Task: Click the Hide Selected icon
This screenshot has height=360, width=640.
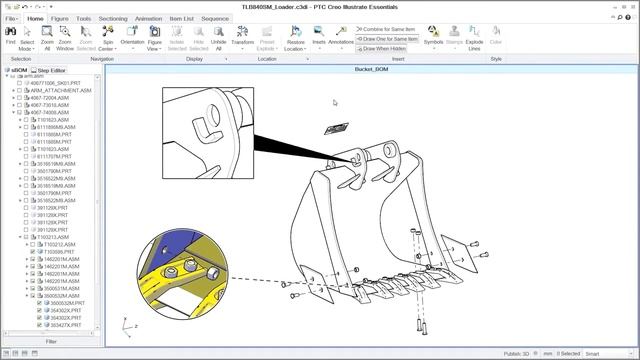Action: point(199,31)
